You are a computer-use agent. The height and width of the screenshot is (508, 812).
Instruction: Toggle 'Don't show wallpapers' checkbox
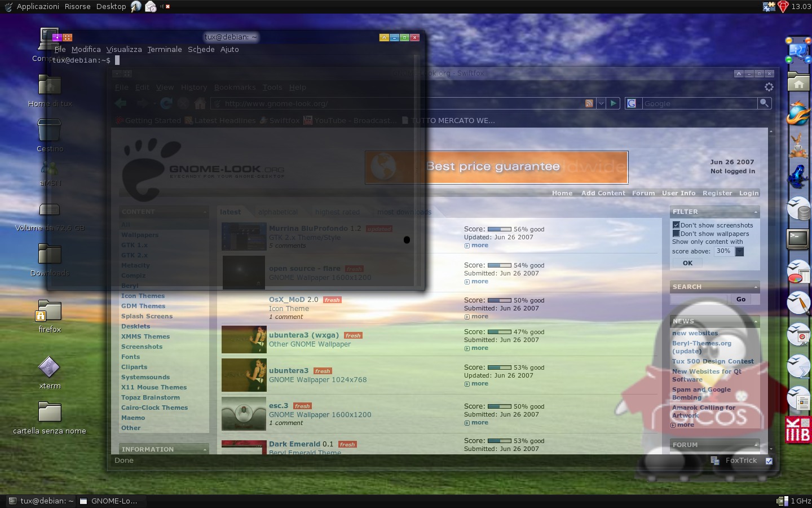[676, 233]
